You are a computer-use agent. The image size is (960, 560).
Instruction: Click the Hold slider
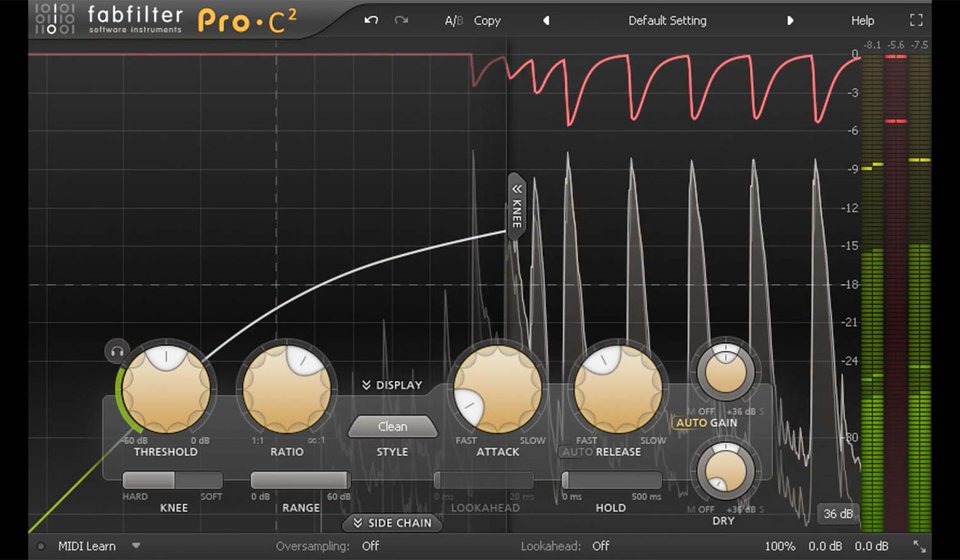coord(612,480)
